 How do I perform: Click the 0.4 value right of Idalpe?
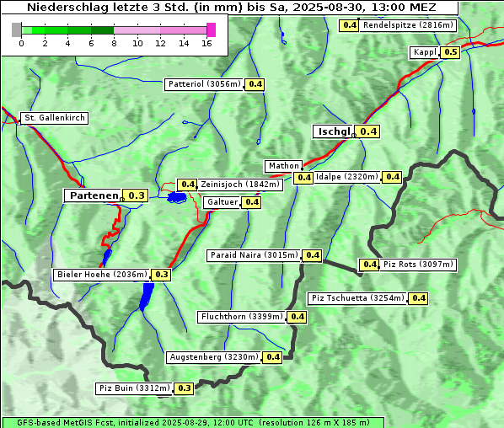click(x=392, y=177)
